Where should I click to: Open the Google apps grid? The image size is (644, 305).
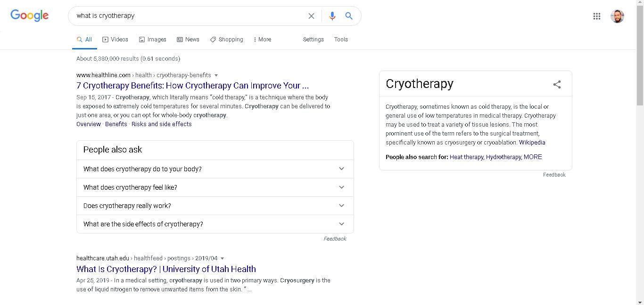coord(596,16)
